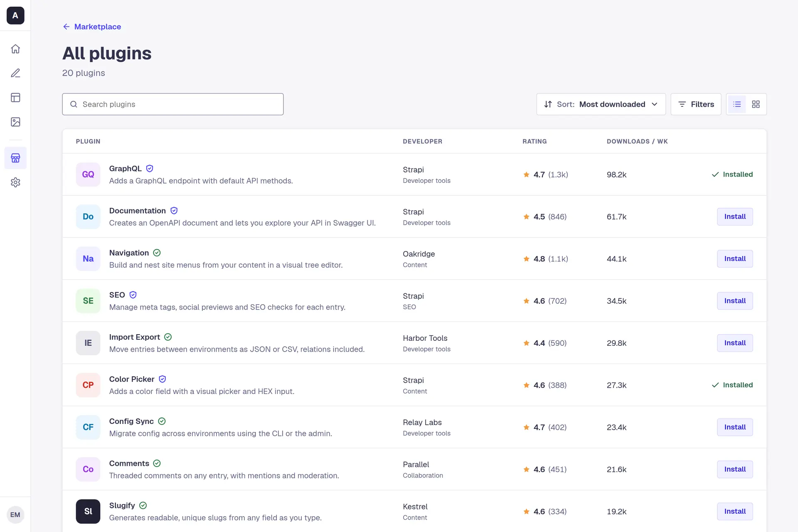Click the 98.2k downloads value
Screen dimensions: 798x532
click(x=616, y=175)
